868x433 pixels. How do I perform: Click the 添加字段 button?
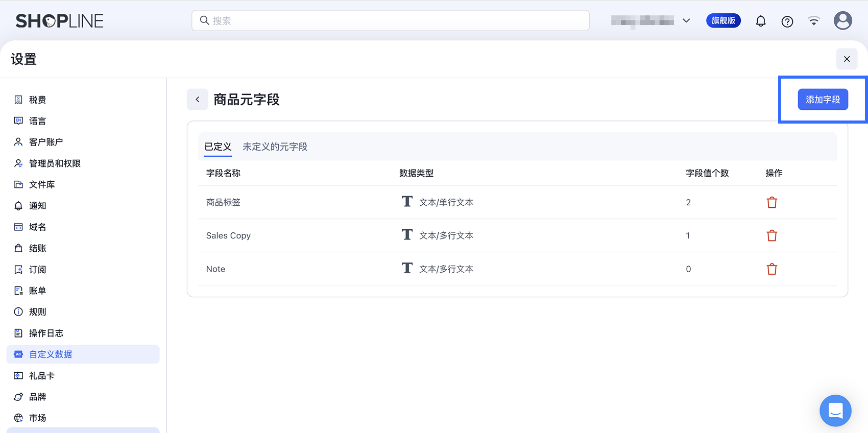[823, 100]
